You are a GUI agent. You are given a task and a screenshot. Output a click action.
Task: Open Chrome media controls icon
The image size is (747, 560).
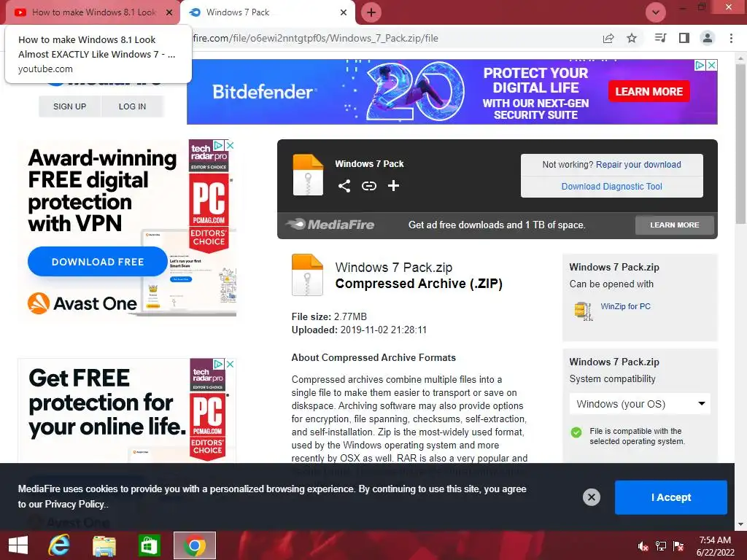coord(660,38)
